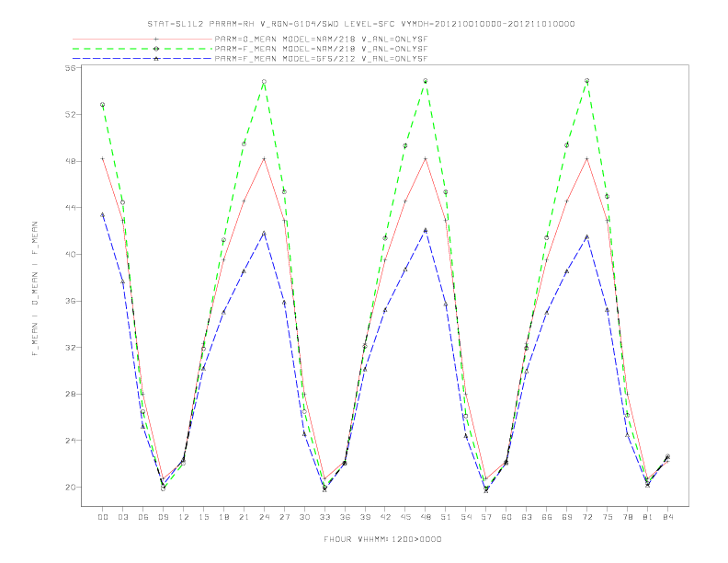This screenshot has height=563, width=728.
Task: Click the vertical y-axis title F_MEAN | O_MEAN | F_MEAN
Action: click(x=35, y=289)
